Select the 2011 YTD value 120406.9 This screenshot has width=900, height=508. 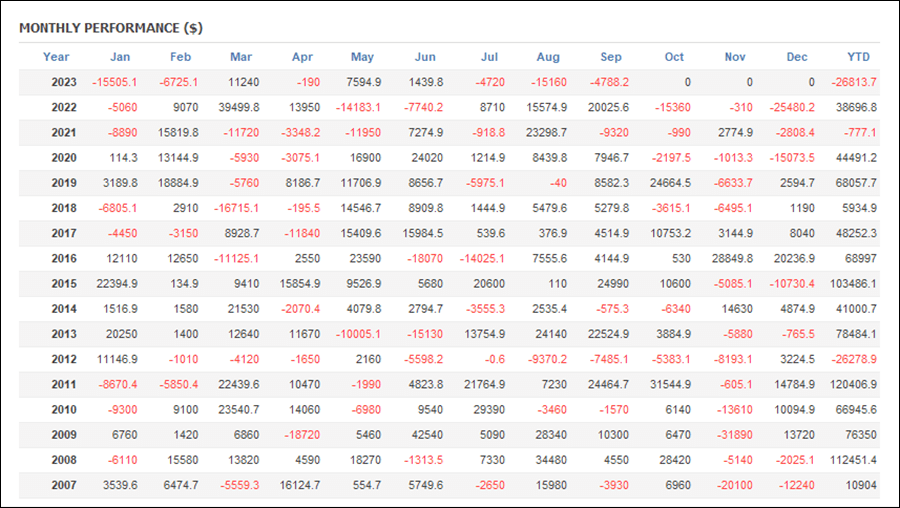click(x=853, y=385)
